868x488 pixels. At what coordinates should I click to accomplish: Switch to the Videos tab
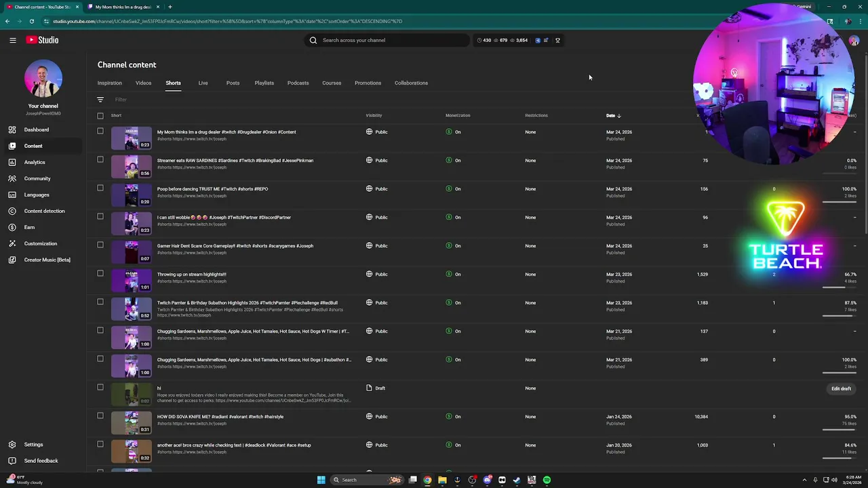[x=143, y=83]
